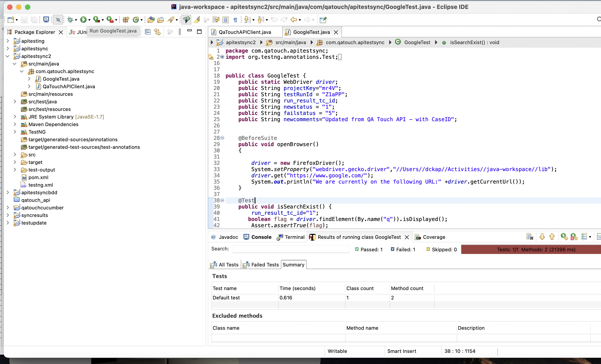601x364 pixels.
Task: Click the Default test table cell
Action: tap(245, 298)
